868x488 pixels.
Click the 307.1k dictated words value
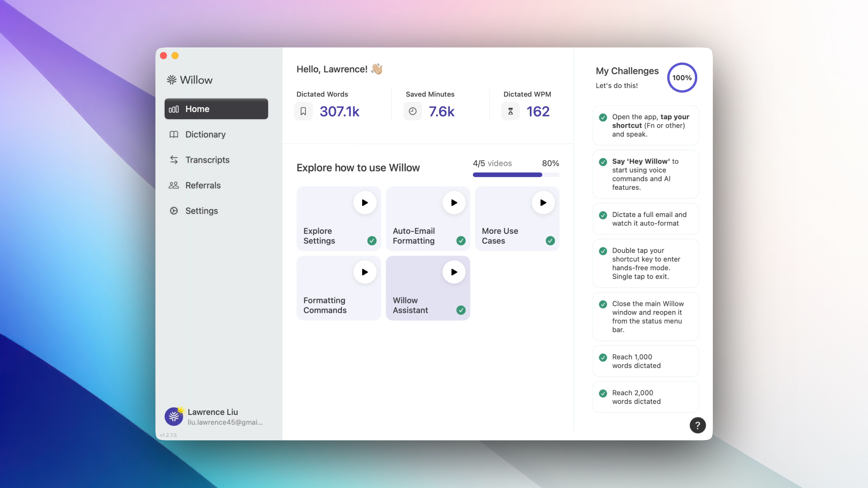click(339, 112)
